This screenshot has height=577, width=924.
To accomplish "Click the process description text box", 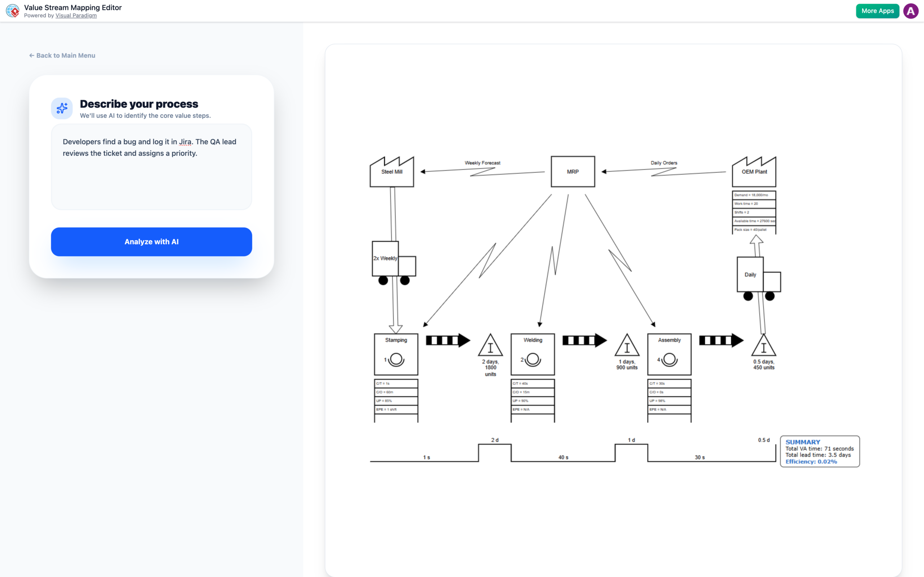I will click(151, 167).
